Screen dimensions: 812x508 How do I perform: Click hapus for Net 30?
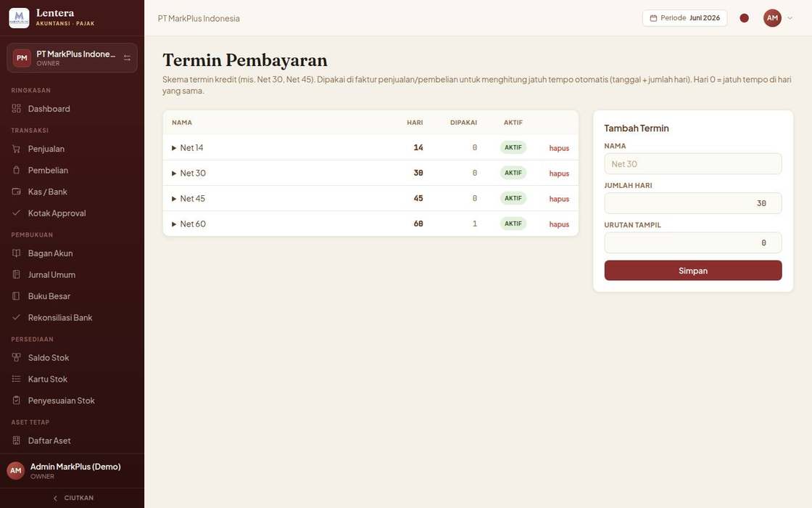(559, 173)
